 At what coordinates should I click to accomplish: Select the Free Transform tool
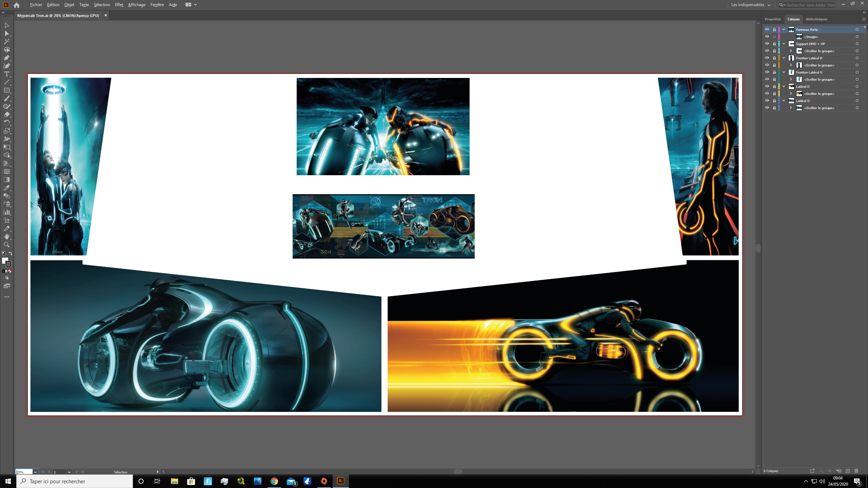(6, 147)
